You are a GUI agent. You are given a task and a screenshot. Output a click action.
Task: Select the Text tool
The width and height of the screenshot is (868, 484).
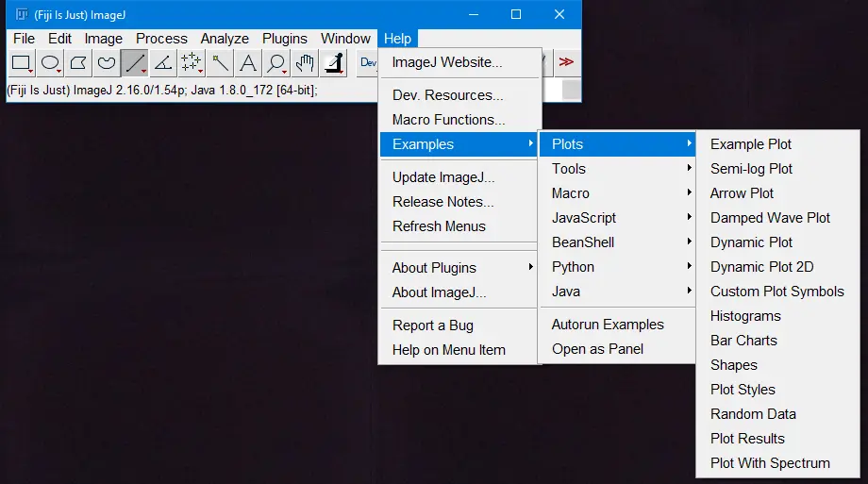point(248,63)
